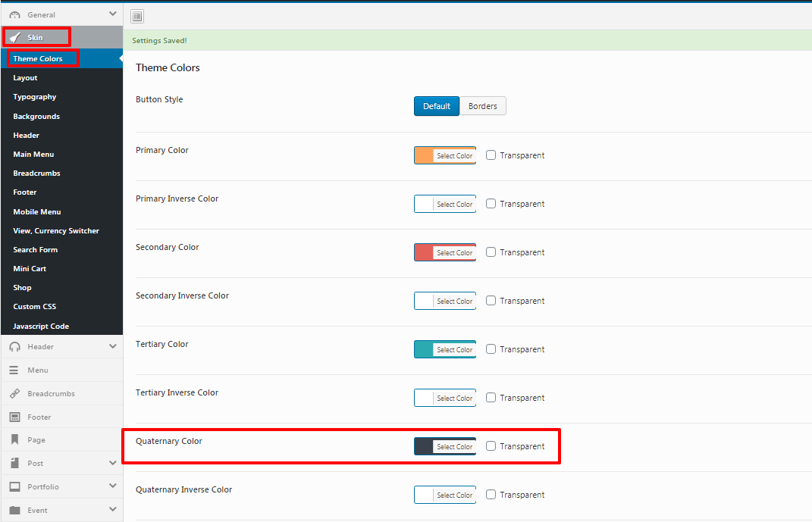Screen dimensions: 812x522
Task: Toggle Transparent for Tertiary Color
Action: [491, 349]
